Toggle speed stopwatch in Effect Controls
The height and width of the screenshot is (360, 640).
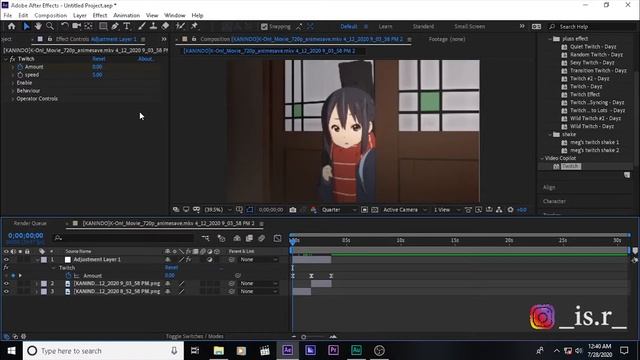pyautogui.click(x=20, y=75)
